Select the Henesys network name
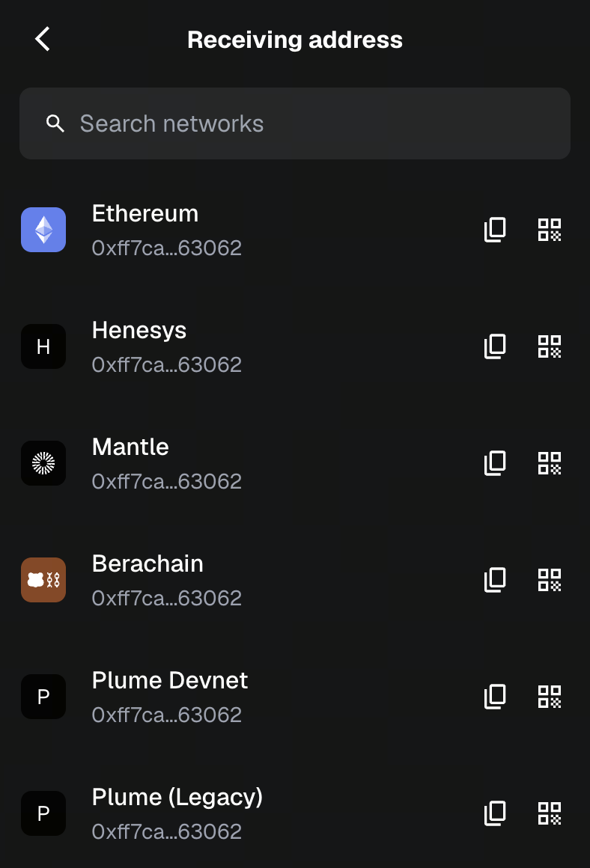The height and width of the screenshot is (868, 590). click(139, 330)
